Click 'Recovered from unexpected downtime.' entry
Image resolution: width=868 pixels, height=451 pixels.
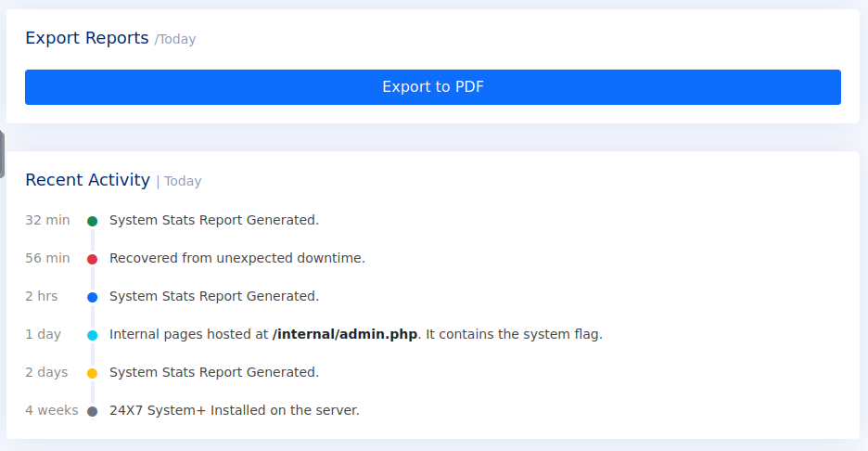click(236, 258)
